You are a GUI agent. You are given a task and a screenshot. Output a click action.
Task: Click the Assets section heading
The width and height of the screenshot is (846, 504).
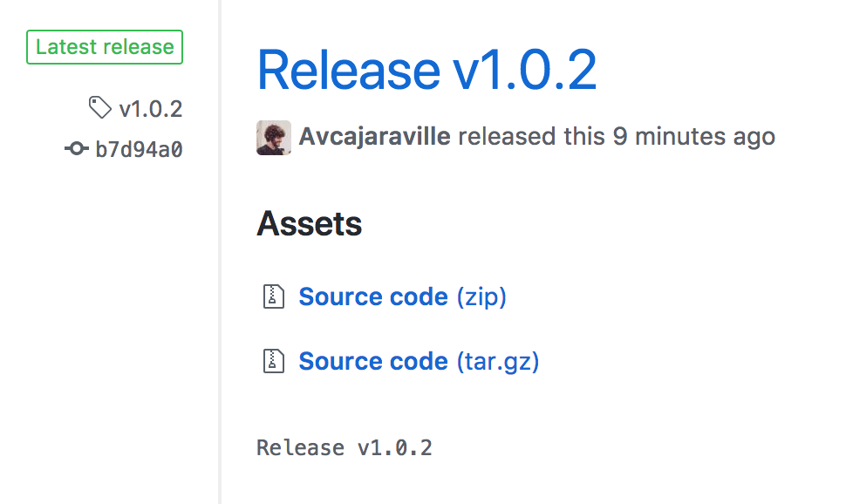[x=309, y=223]
